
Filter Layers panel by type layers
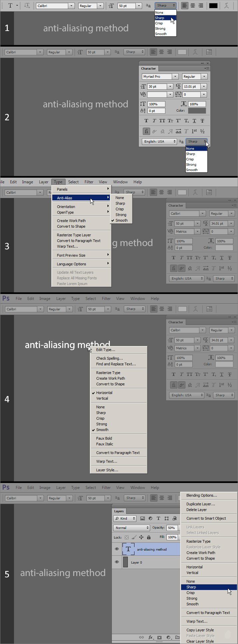point(158,518)
